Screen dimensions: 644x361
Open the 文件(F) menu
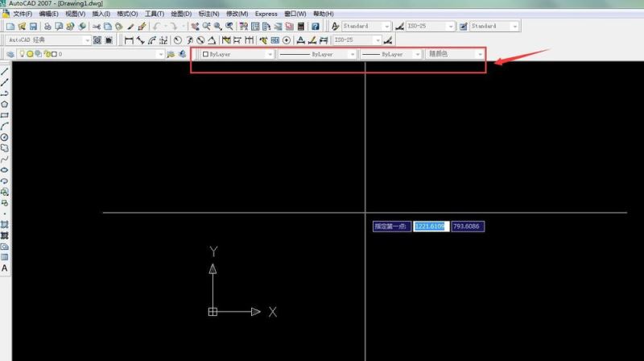[x=23, y=14]
